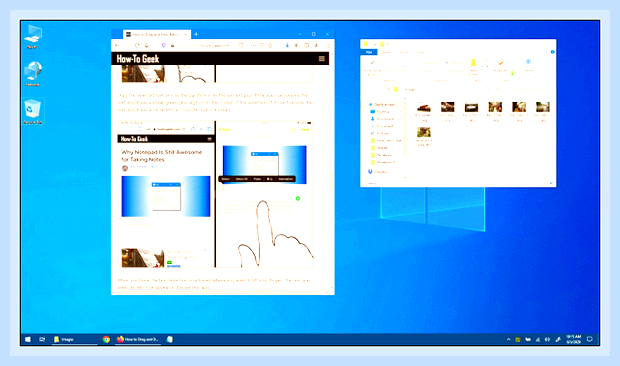Switch to Firefox How to Drag taskbar button
The image size is (620, 366).
tap(138, 339)
